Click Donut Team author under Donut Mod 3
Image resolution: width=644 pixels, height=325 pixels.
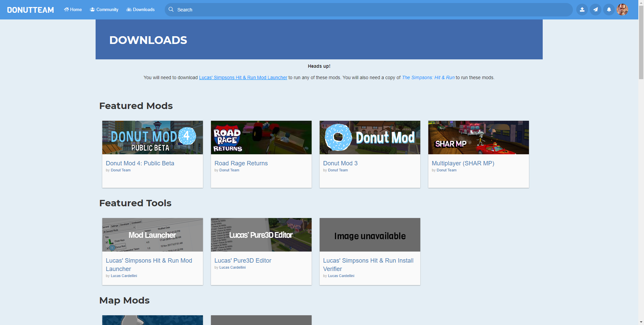point(338,170)
